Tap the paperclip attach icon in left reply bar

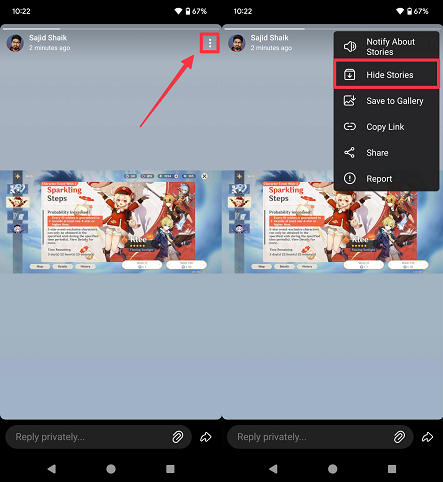(x=178, y=437)
